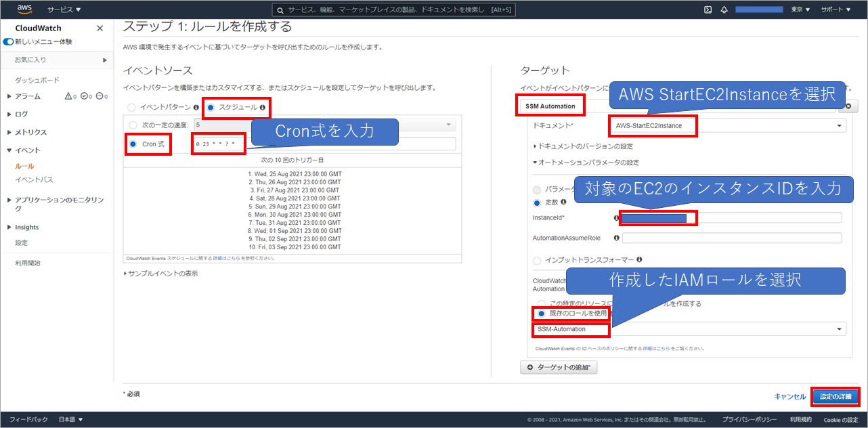Click the AutomationAssumeRole input field
The image size is (868, 428).
click(732, 238)
